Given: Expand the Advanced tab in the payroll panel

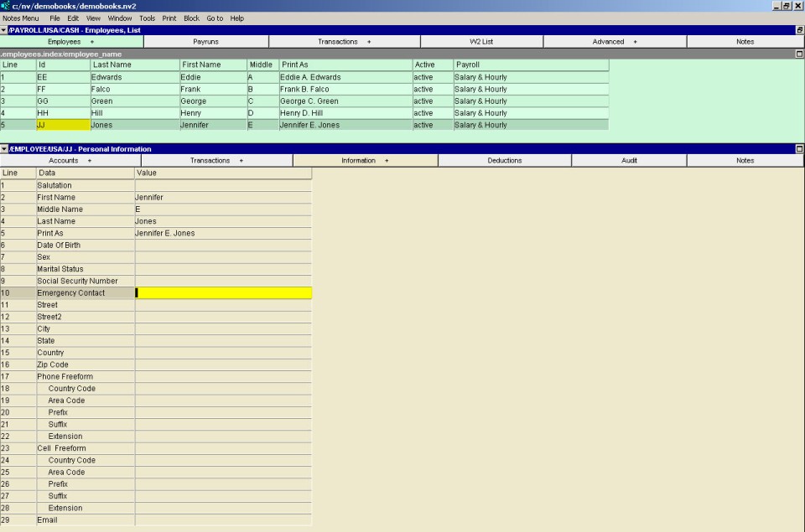Looking at the screenshot, I should pyautogui.click(x=614, y=41).
